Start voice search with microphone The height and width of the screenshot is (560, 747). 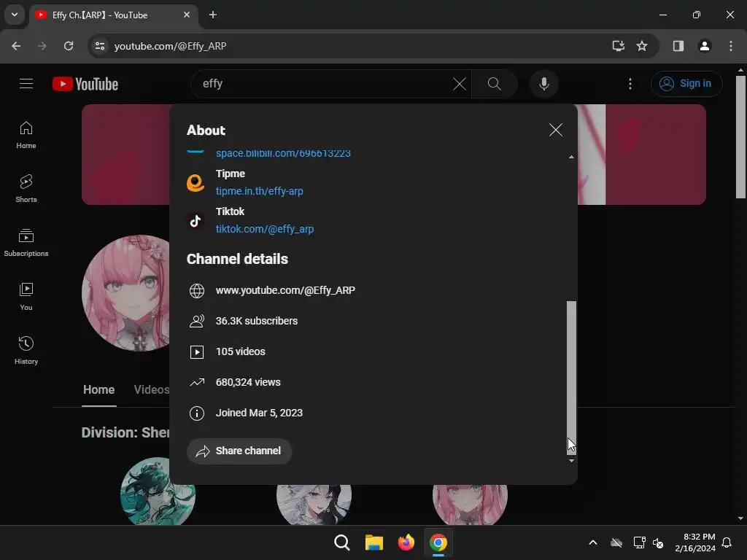coord(543,84)
